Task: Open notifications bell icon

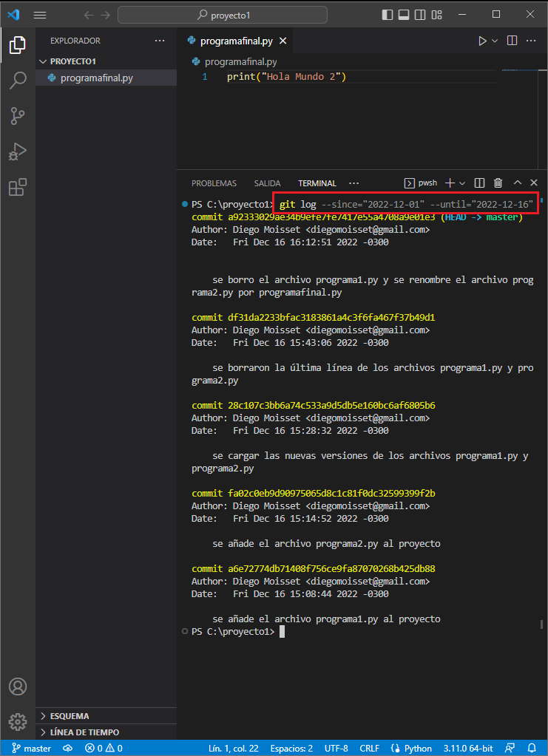Action: 532,749
